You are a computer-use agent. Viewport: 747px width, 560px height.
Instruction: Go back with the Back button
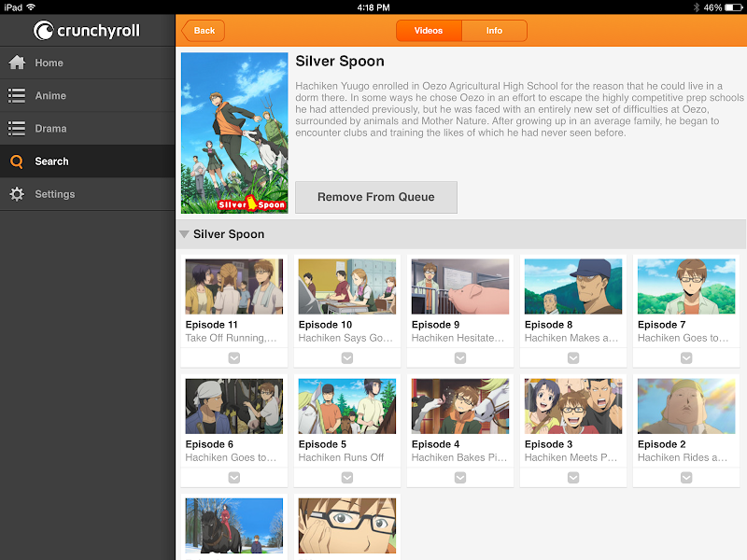(204, 31)
